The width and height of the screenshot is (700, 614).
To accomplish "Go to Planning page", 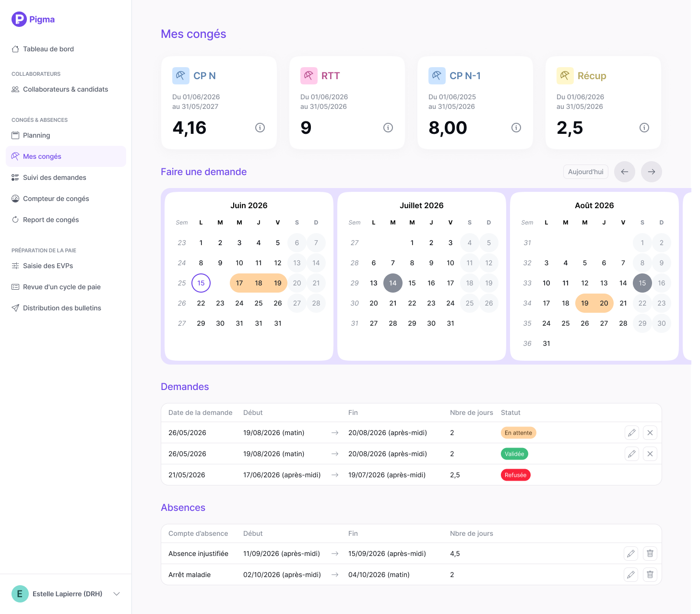I will [66, 135].
